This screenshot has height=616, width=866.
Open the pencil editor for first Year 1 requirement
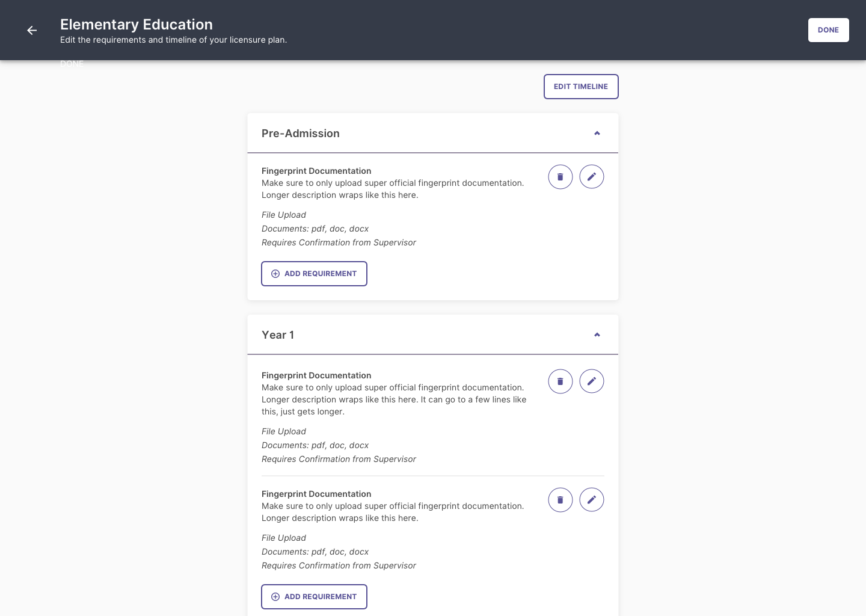[x=591, y=381]
